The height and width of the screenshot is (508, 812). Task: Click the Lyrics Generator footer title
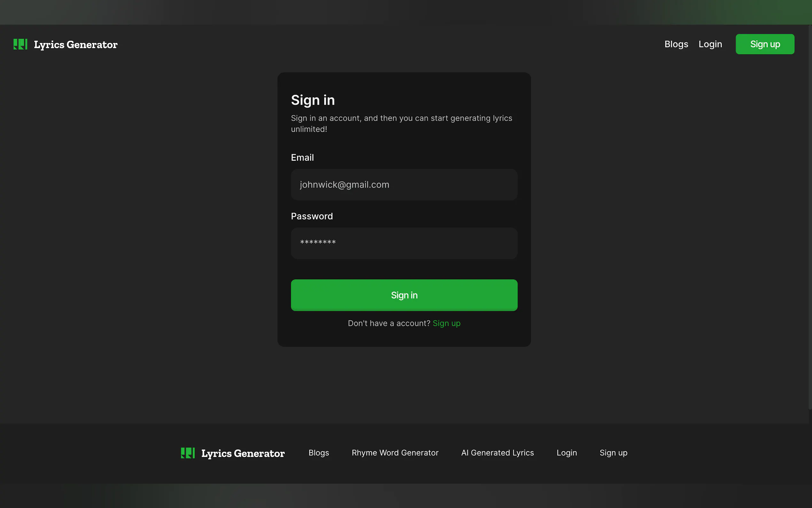click(x=243, y=453)
